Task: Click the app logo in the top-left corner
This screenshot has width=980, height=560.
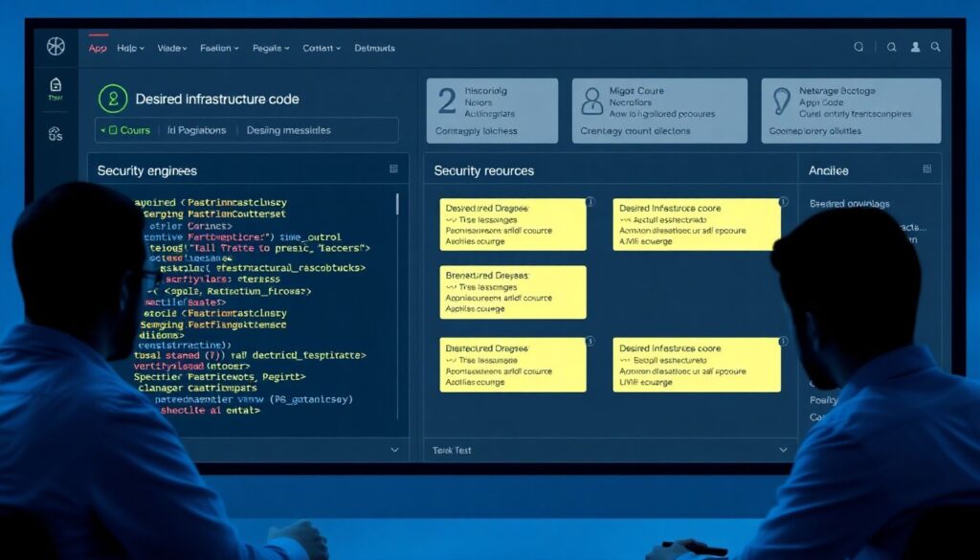Action: click(56, 47)
